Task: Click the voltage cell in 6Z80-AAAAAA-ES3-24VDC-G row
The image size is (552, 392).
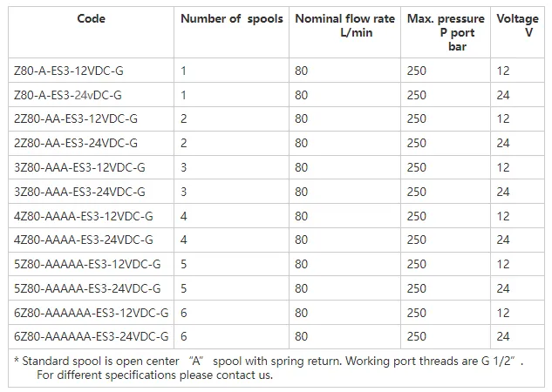Action: 503,336
